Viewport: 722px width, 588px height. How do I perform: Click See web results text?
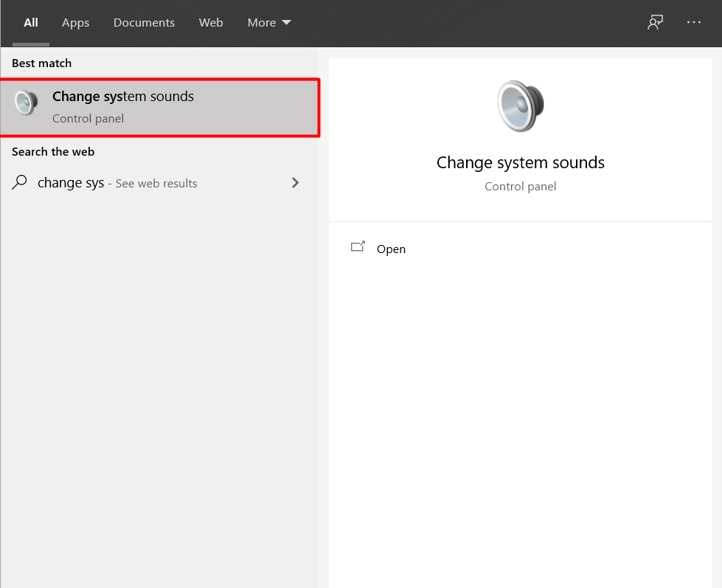pyautogui.click(x=156, y=184)
